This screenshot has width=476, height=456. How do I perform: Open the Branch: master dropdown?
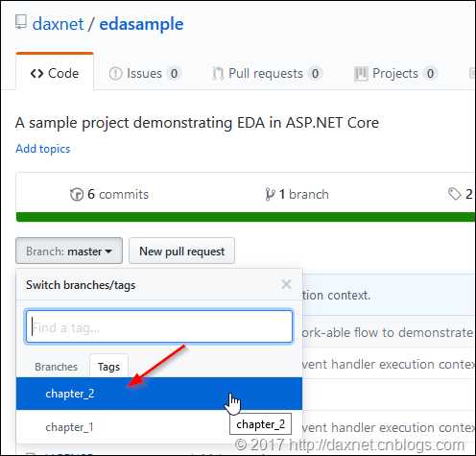coord(69,251)
